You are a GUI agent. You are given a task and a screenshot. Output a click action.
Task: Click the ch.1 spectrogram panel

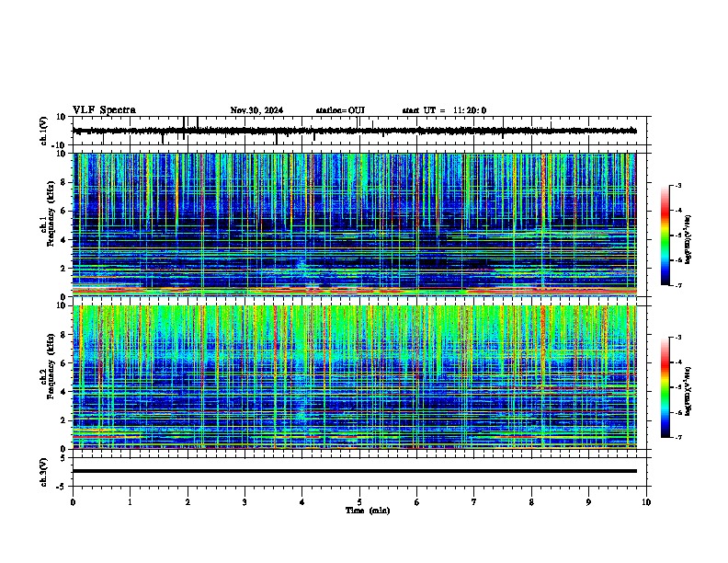[355, 224]
